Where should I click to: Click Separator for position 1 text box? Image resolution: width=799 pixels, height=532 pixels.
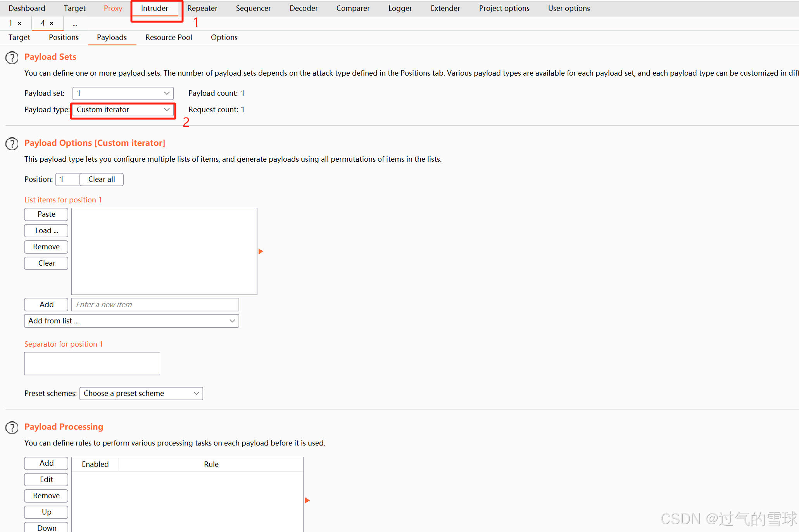tap(92, 364)
